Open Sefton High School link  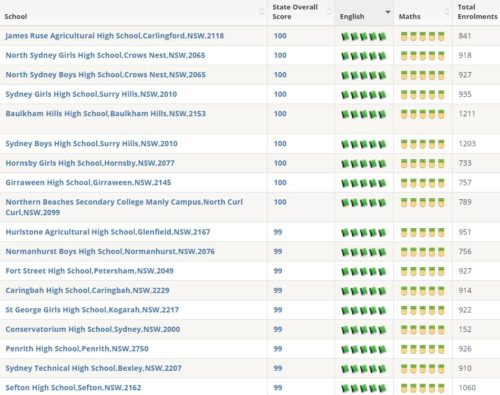pyautogui.click(x=73, y=388)
